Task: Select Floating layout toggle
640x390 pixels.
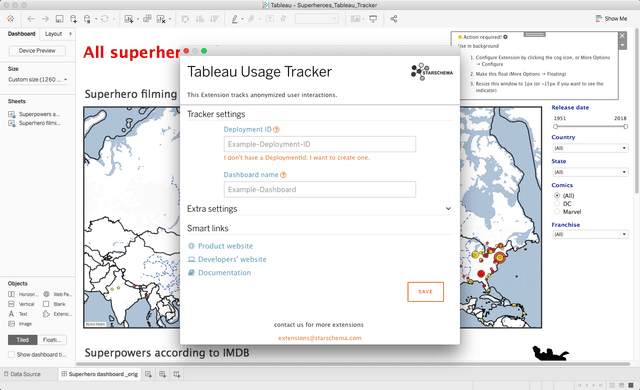Action: coord(52,340)
